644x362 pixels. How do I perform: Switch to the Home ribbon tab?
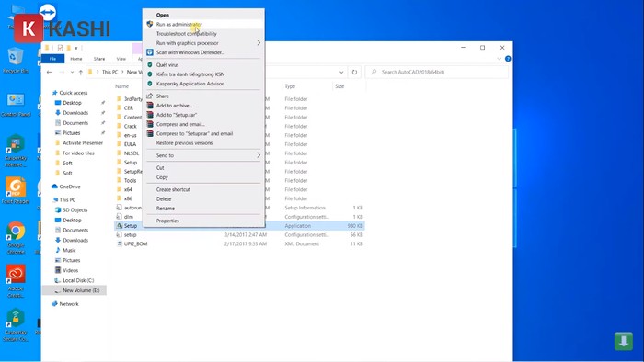pos(76,59)
